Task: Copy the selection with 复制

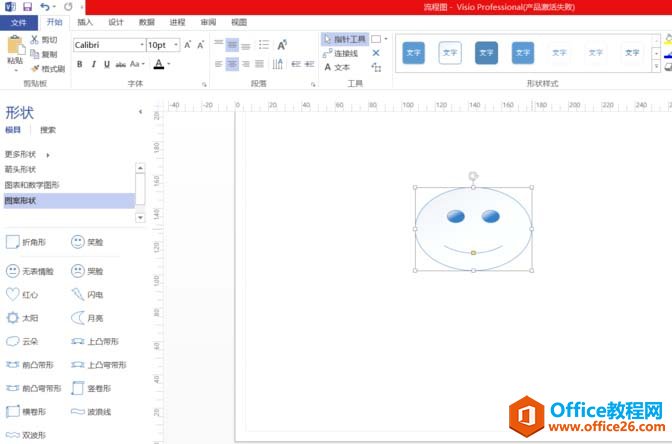Action: (44, 54)
